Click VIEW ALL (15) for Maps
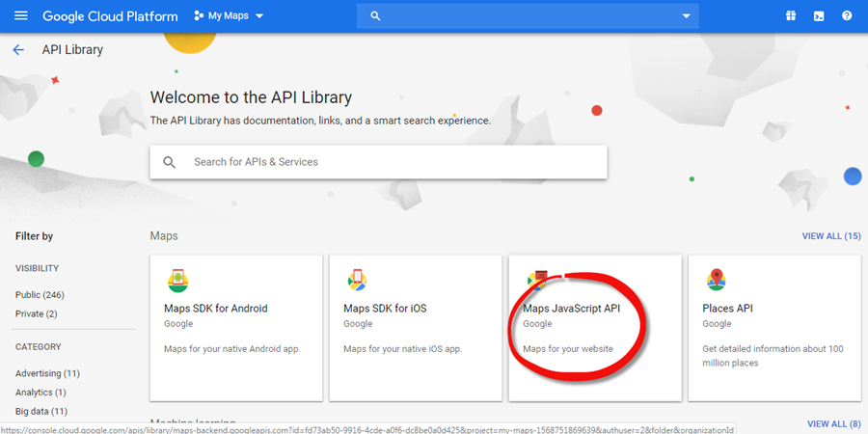The image size is (868, 434). tap(831, 236)
